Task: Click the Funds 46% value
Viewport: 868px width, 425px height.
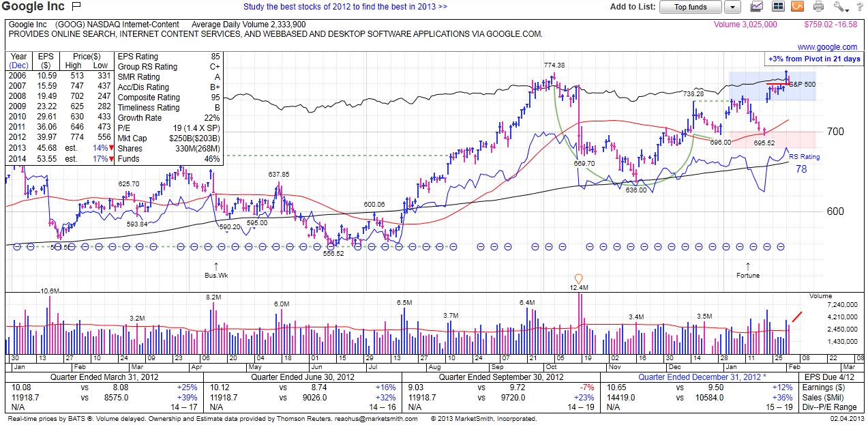Action: (x=213, y=159)
